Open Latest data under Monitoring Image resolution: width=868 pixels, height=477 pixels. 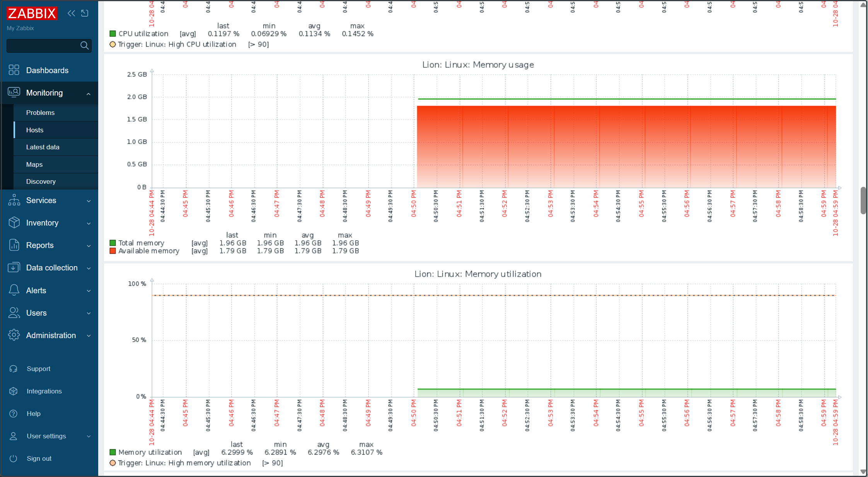pos(43,147)
